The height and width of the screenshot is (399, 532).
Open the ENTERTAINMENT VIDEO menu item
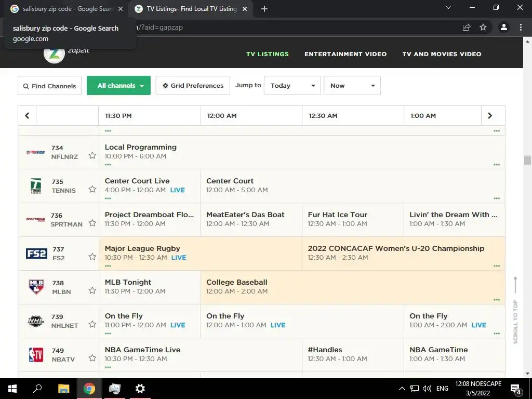[x=345, y=54]
